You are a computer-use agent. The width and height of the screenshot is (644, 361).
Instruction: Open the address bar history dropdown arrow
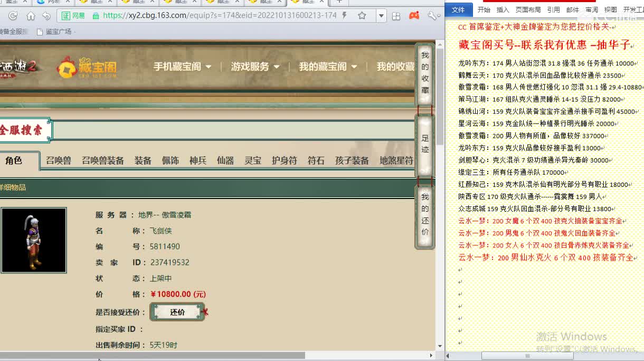pyautogui.click(x=382, y=16)
